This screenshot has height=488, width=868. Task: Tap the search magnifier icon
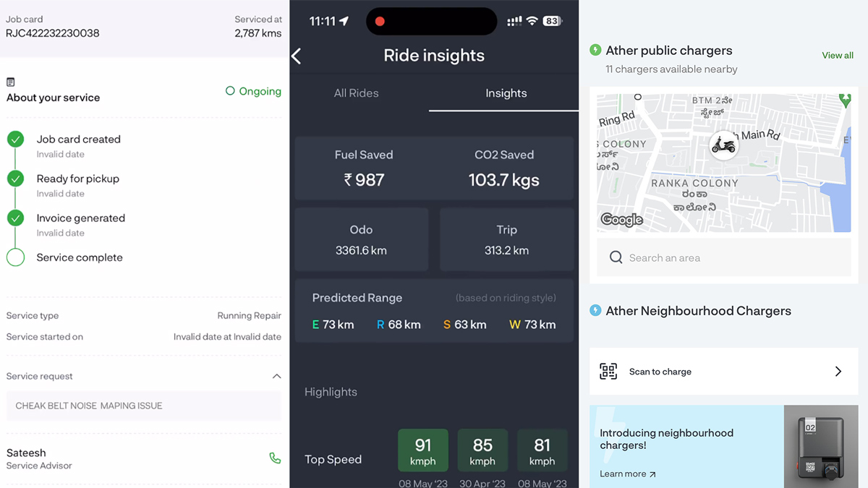[x=616, y=257]
